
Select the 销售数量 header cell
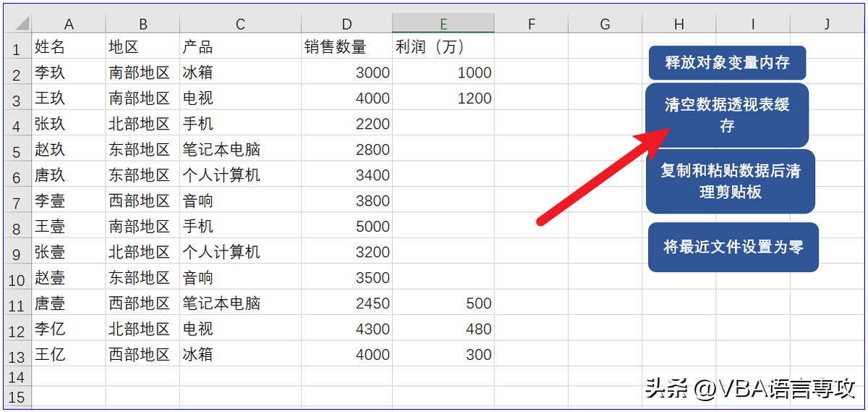(x=346, y=47)
